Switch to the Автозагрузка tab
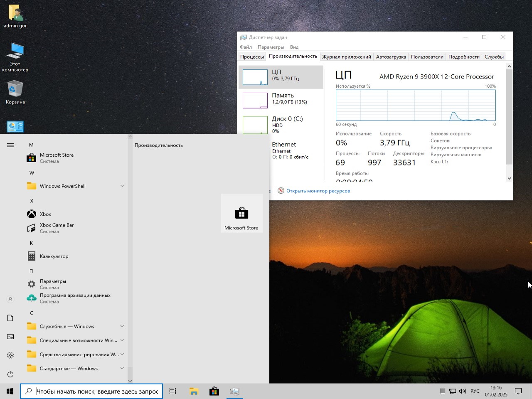 click(x=391, y=57)
